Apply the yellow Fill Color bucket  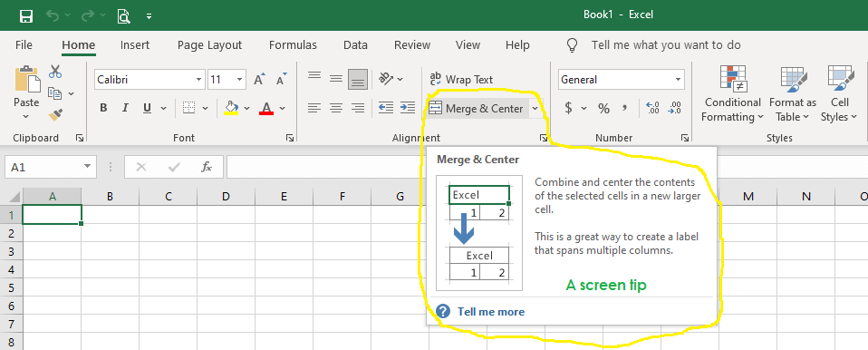(231, 107)
